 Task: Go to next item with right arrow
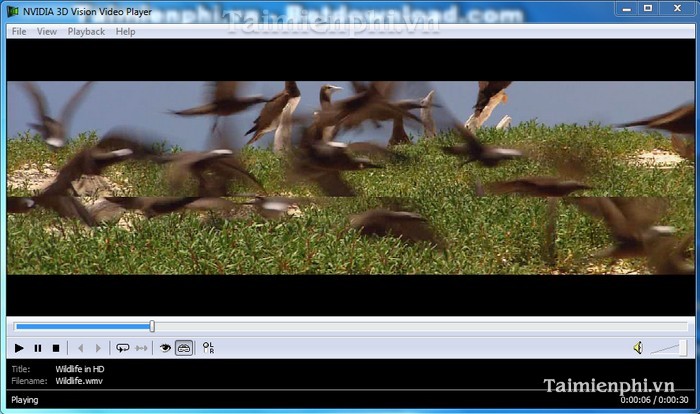pos(98,348)
